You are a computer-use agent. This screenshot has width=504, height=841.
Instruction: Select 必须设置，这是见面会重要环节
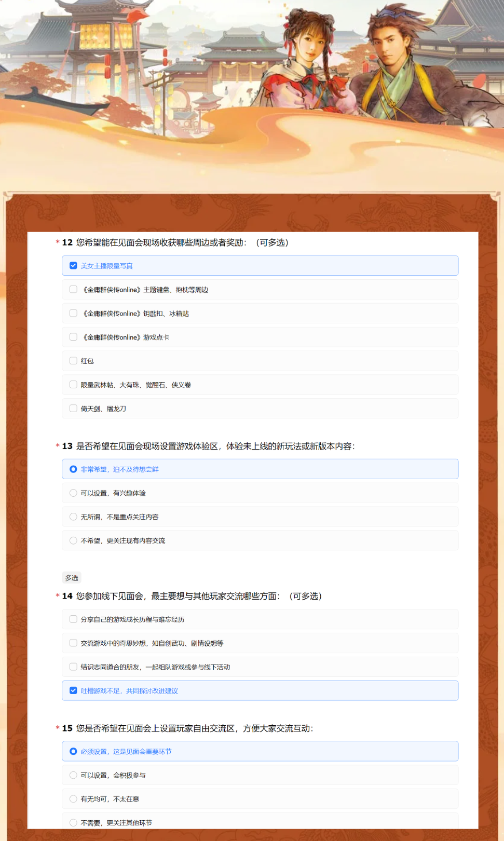260,751
